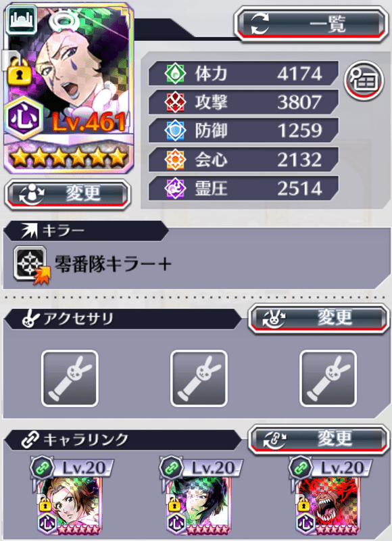Image resolution: width=392 pixels, height=541 pixels.
Task: Click the main character portrait Lv.461
Action: (x=69, y=88)
